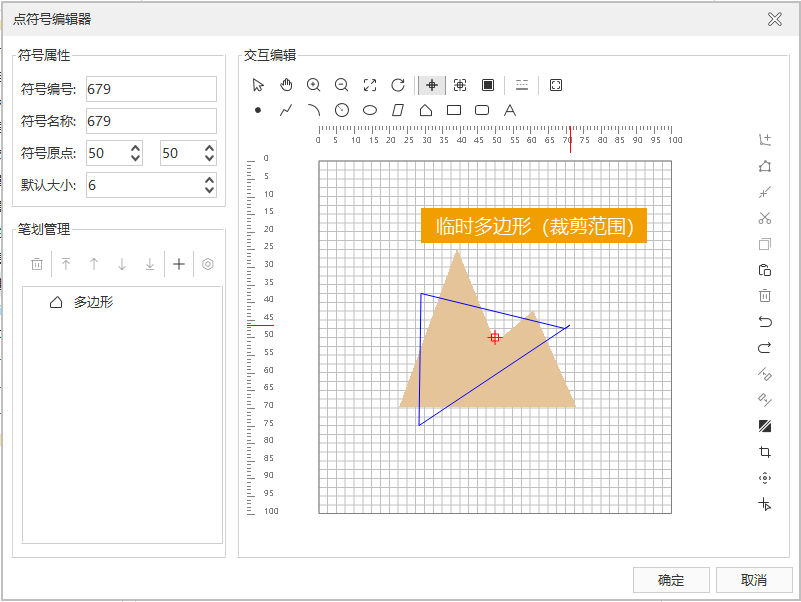Toggle the filled square display button
The image size is (801, 602).
[x=488, y=85]
